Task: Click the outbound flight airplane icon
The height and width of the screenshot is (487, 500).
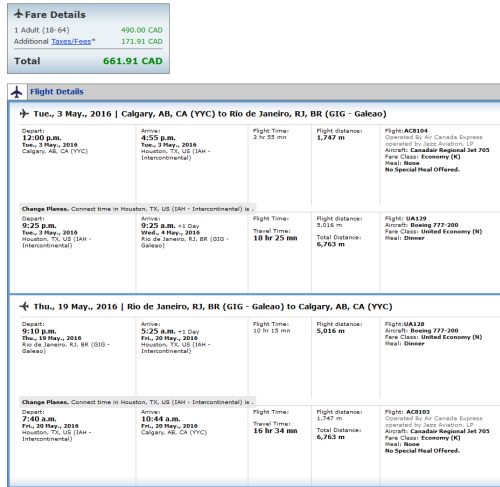Action: coord(24,114)
